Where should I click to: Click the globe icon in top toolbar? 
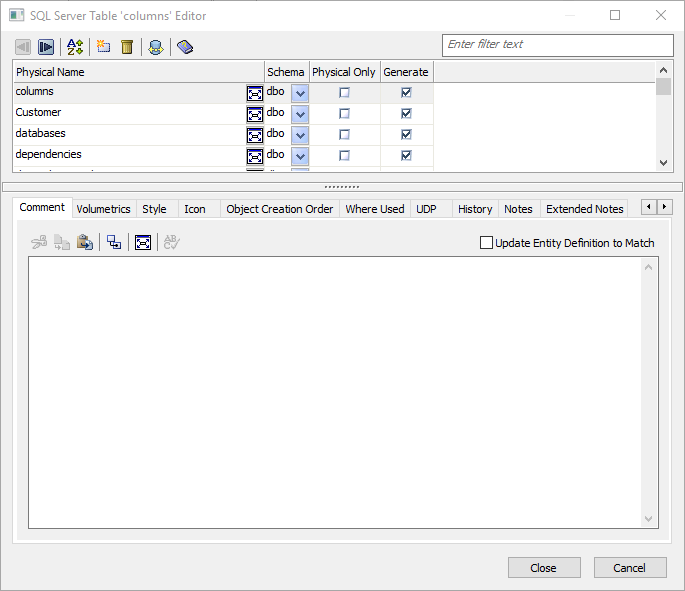pos(155,47)
